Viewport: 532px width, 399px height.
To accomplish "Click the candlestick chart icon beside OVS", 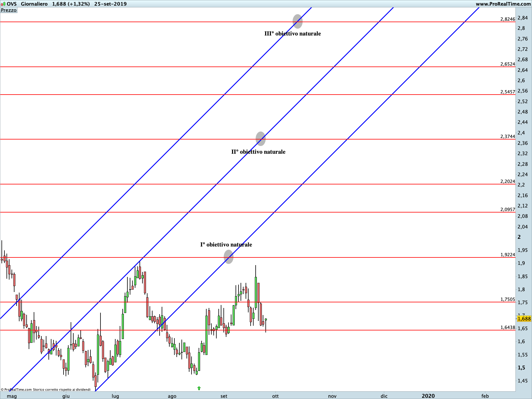I will click(x=3, y=4).
